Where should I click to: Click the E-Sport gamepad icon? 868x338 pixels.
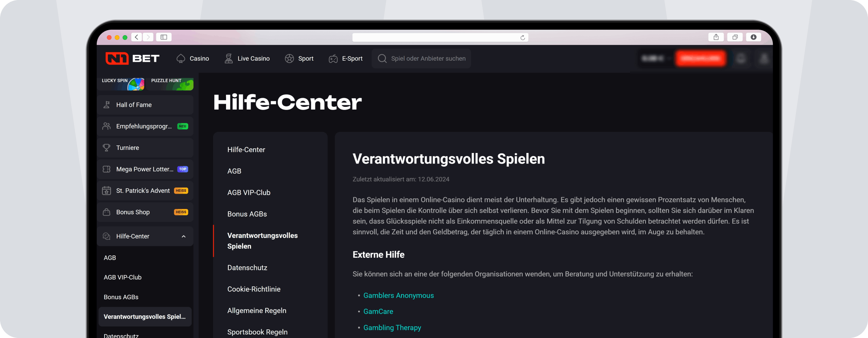coord(333,59)
